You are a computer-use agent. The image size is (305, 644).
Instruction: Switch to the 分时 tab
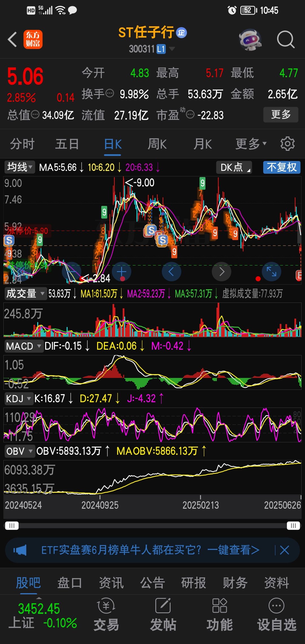[22, 144]
